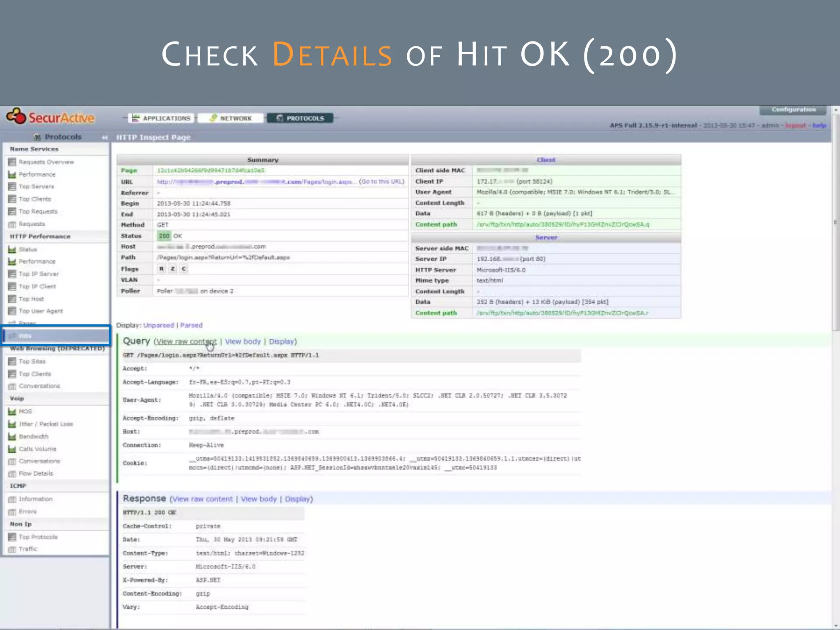Open Voip Bandwidth chart
This screenshot has height=630, width=840.
coord(34,436)
